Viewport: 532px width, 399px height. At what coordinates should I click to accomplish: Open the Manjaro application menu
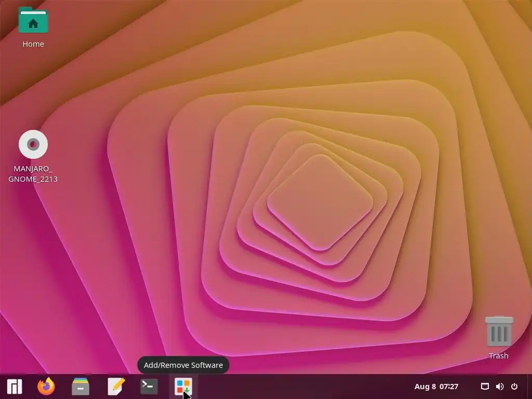[15, 387]
